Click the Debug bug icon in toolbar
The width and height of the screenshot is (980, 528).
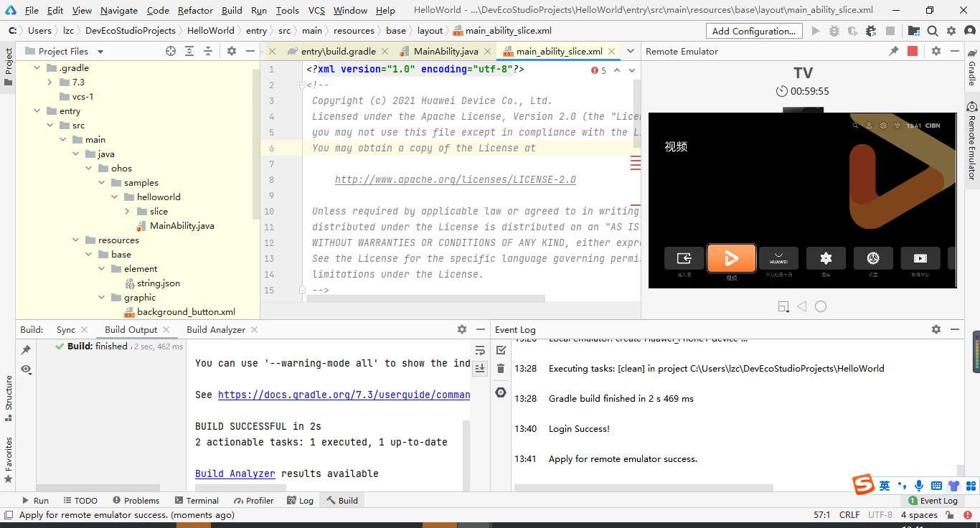coord(834,31)
